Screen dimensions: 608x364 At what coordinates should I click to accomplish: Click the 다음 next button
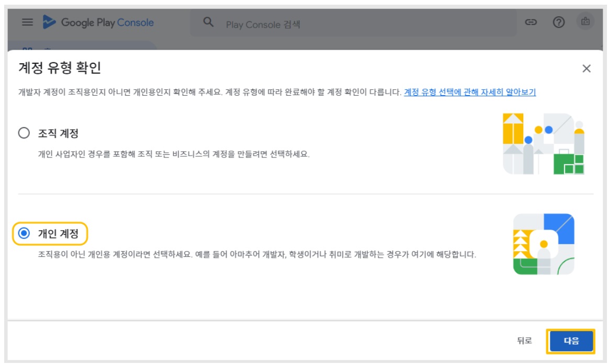tap(571, 341)
